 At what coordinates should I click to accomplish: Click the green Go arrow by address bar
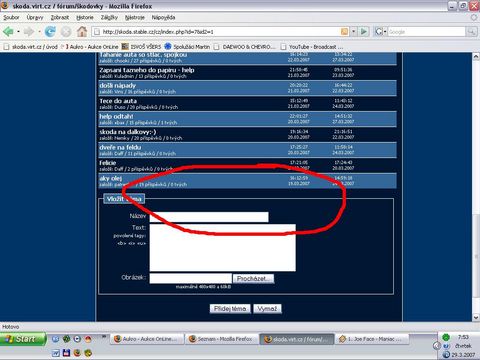(x=364, y=32)
